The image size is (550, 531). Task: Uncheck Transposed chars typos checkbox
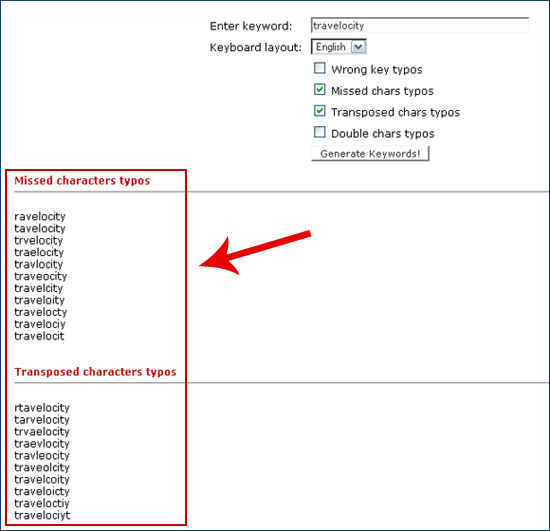[320, 111]
